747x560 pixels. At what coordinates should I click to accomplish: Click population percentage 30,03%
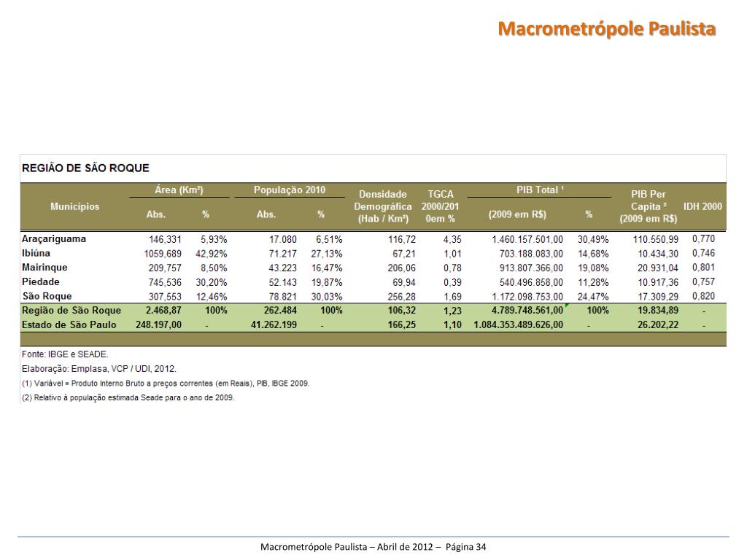[x=327, y=297]
